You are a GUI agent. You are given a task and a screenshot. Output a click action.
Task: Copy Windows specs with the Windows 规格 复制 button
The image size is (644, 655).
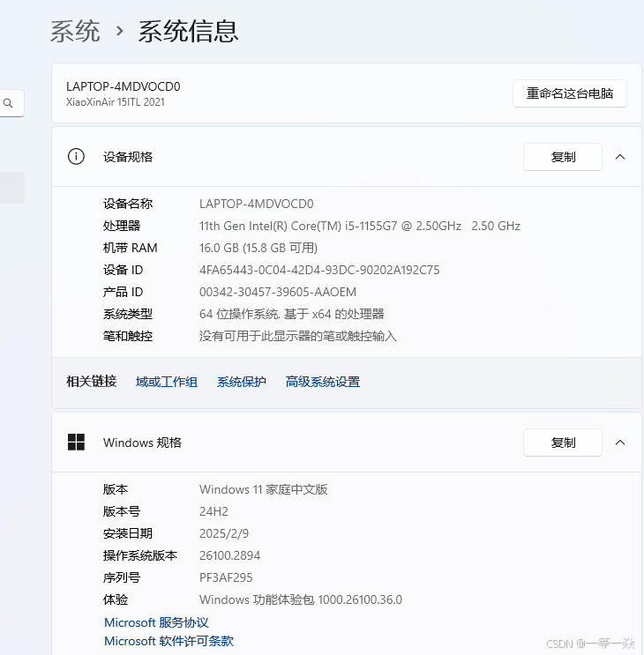563,443
